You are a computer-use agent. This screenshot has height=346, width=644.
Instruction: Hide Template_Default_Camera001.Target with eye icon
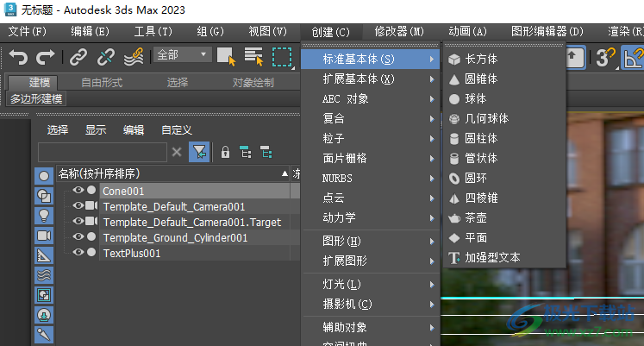(78, 221)
